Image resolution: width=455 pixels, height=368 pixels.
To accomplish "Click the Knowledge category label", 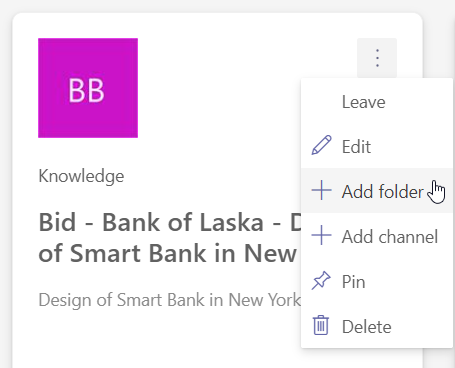I will pos(81,176).
